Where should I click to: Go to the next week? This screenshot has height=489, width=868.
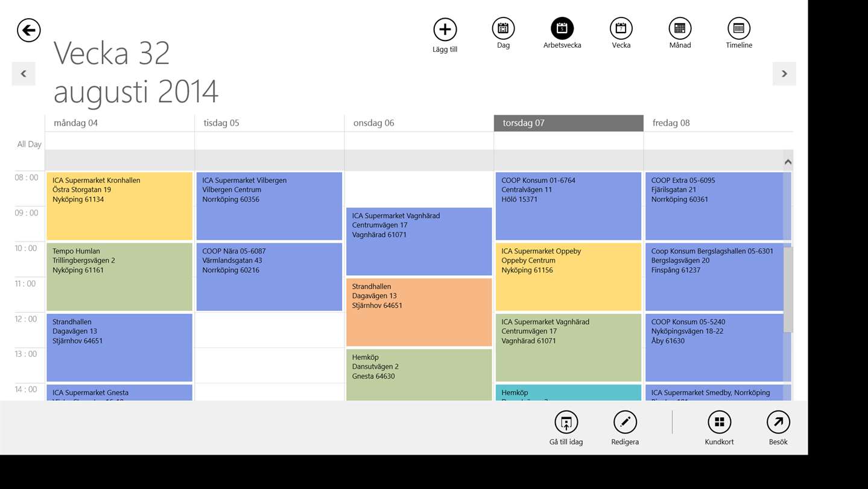click(784, 74)
